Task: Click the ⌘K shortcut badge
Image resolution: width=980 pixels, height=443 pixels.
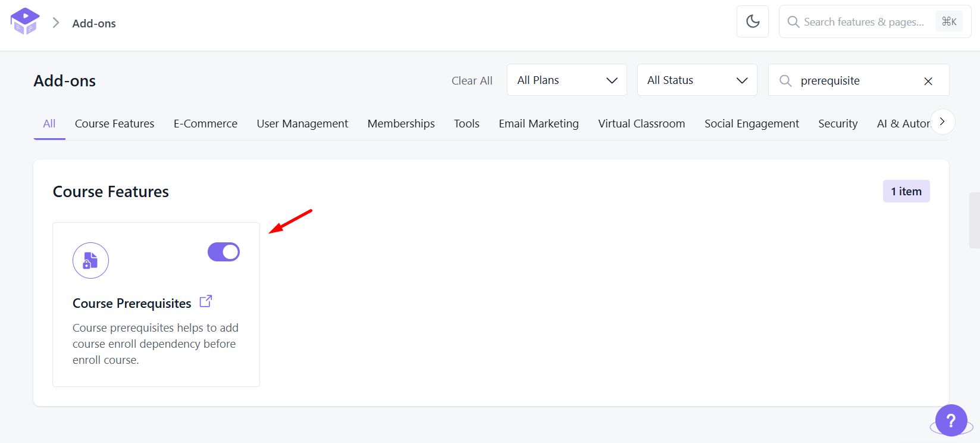Action: (x=949, y=21)
